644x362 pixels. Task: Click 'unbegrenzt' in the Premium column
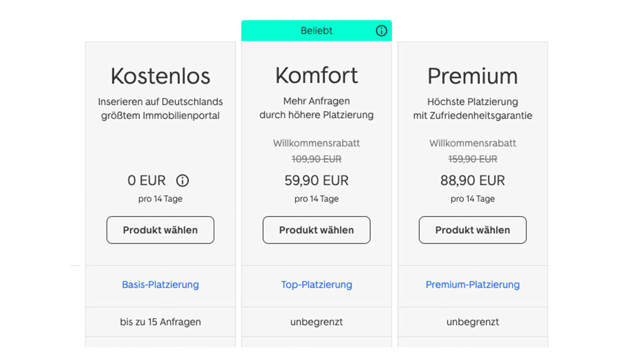472,322
